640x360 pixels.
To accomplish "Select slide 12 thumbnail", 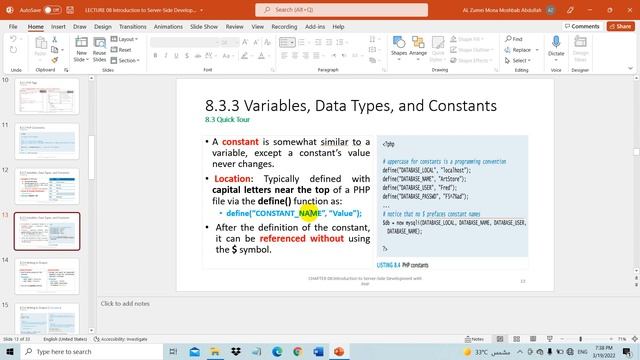I will pyautogui.click(x=47, y=186).
